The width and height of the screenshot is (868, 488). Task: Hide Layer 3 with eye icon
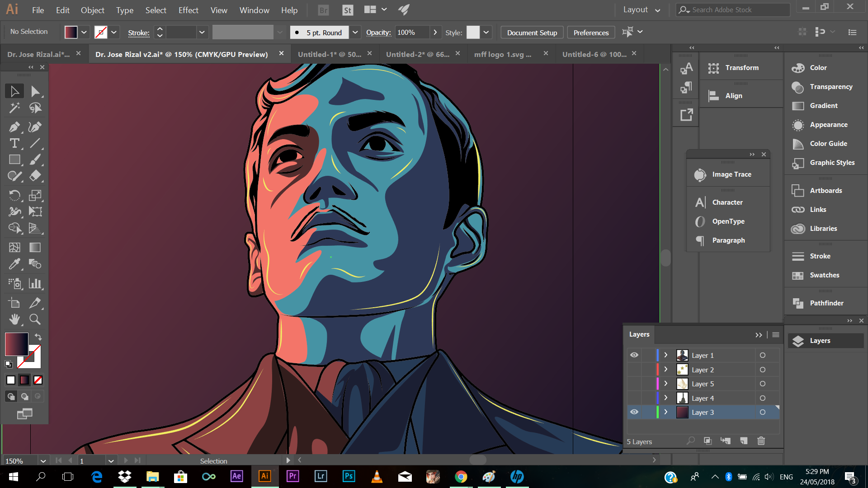(x=634, y=412)
